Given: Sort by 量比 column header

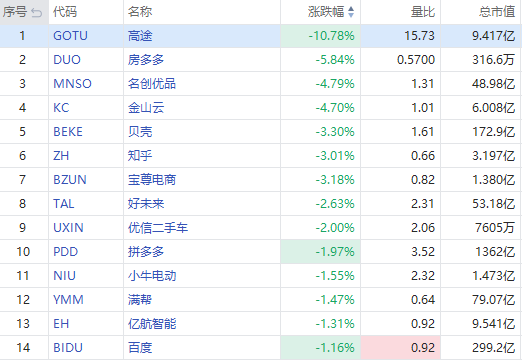Looking at the screenshot, I should coord(423,12).
